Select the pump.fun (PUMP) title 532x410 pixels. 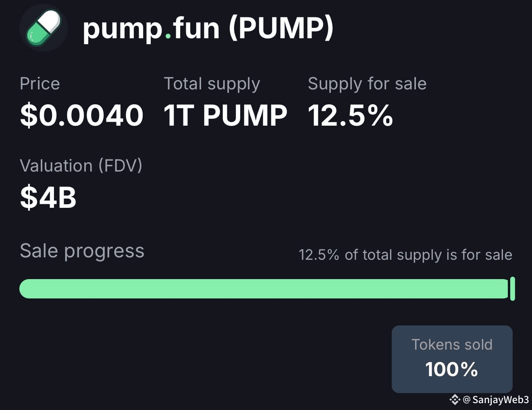tap(208, 28)
